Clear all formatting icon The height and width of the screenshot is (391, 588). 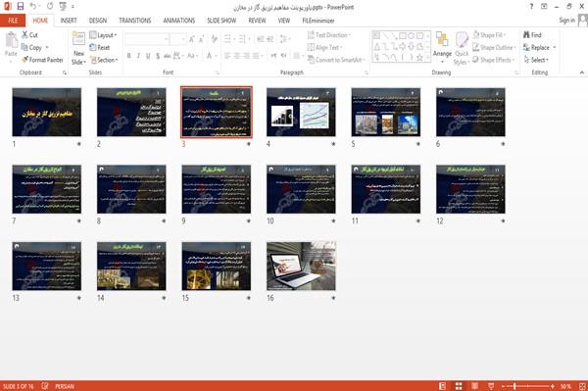click(214, 38)
